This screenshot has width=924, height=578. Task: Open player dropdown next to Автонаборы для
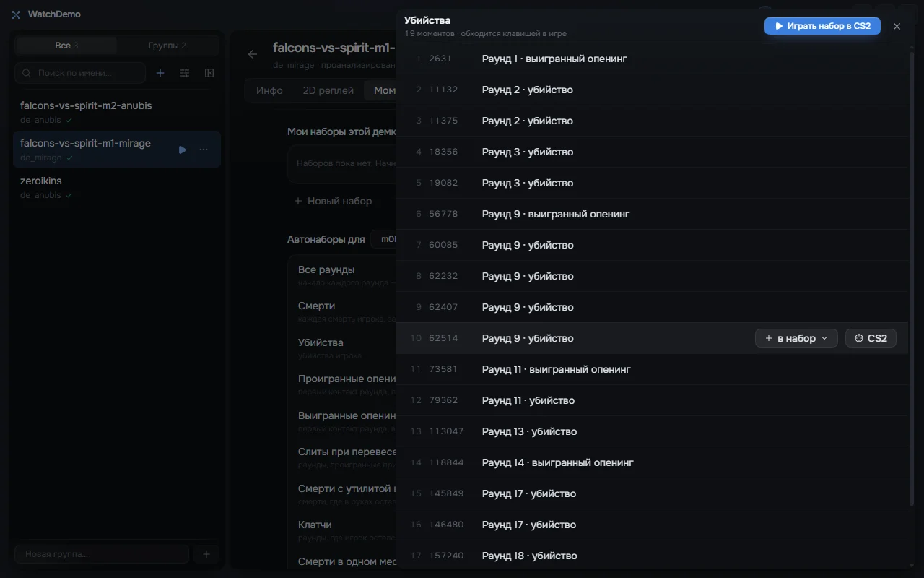pyautogui.click(x=383, y=239)
